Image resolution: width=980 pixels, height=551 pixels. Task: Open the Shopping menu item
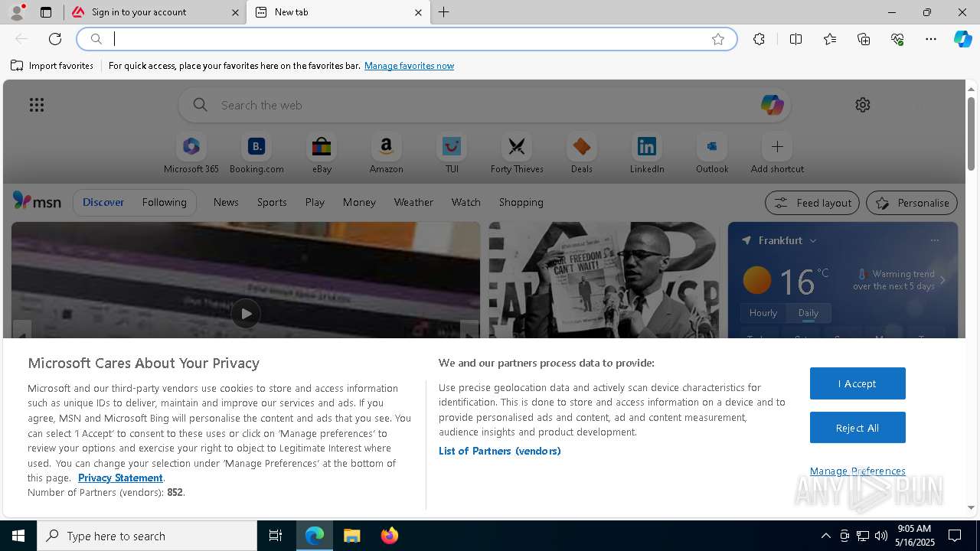[521, 202]
